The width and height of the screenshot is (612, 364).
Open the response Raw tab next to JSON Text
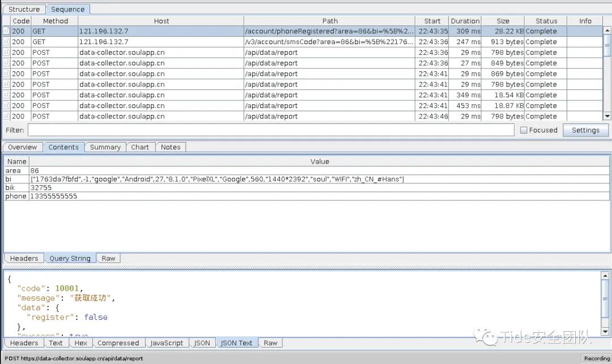(270, 342)
